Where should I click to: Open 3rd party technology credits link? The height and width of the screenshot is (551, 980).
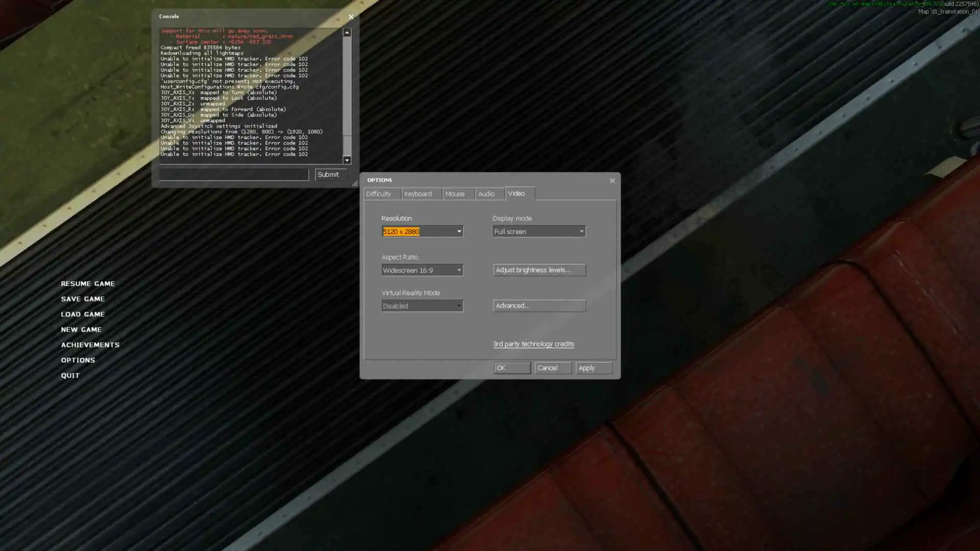[x=533, y=344]
